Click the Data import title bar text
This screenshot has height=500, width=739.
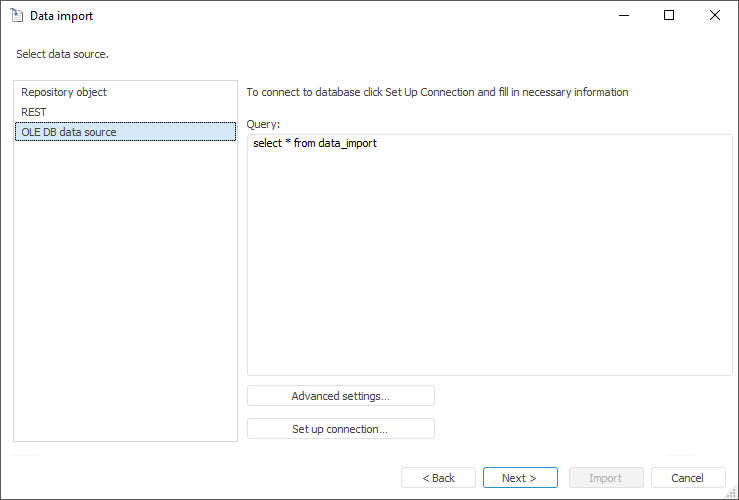tap(61, 16)
